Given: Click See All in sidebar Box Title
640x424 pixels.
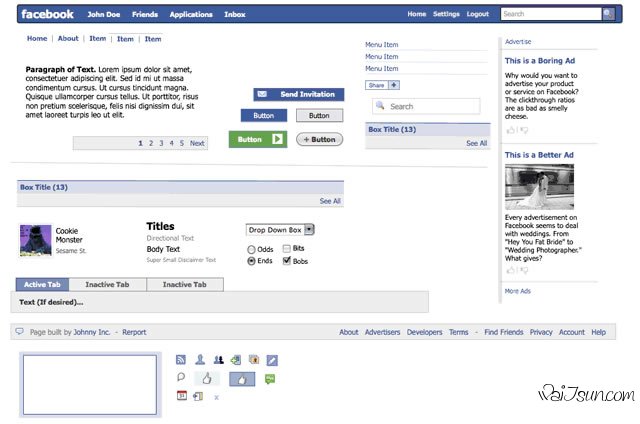Looking at the screenshot, I should 476,143.
